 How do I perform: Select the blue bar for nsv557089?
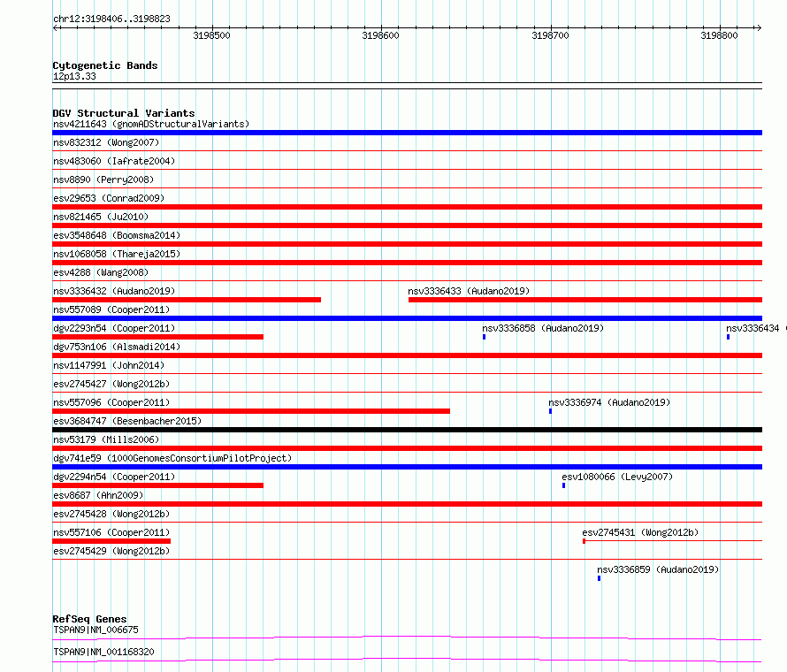(407, 318)
